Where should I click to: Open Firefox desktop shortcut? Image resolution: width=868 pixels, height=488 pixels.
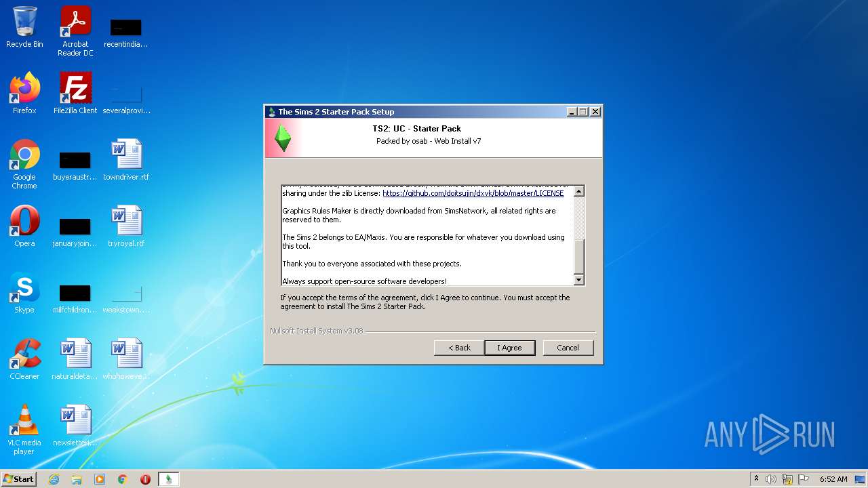point(24,94)
